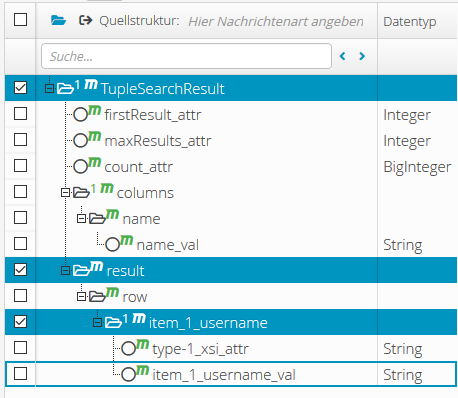This screenshot has width=458, height=398.
Task: Click the source export arrow icon
Action: [85, 20]
